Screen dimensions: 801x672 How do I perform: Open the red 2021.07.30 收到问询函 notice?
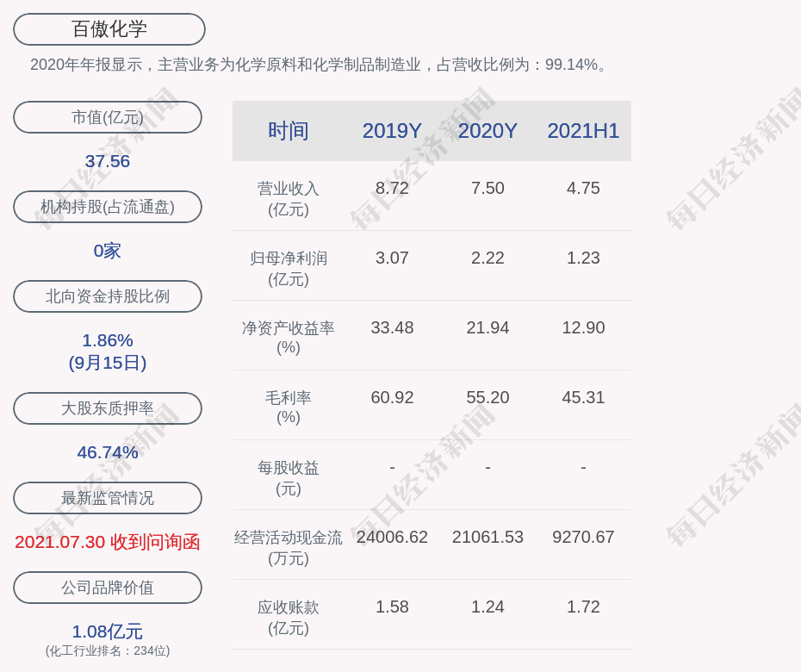pyautogui.click(x=108, y=542)
